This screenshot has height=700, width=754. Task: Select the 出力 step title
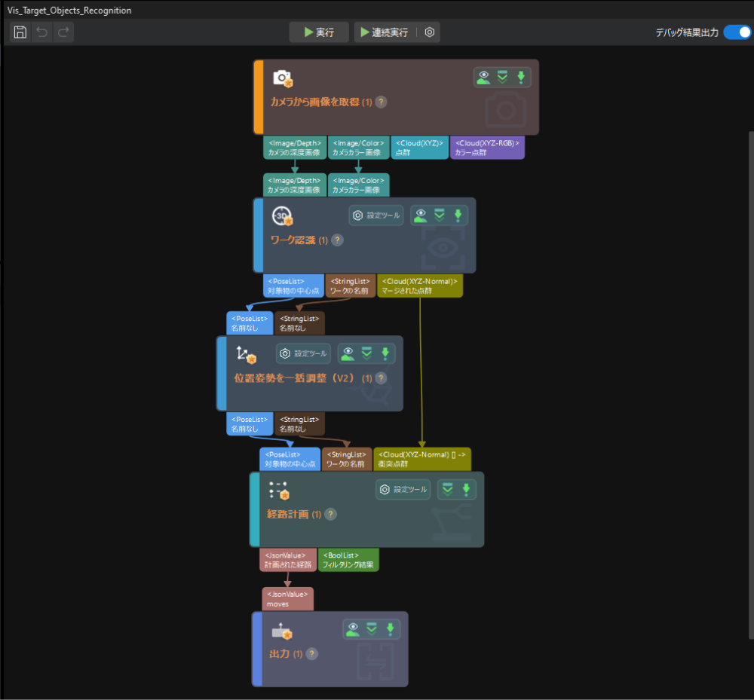286,654
